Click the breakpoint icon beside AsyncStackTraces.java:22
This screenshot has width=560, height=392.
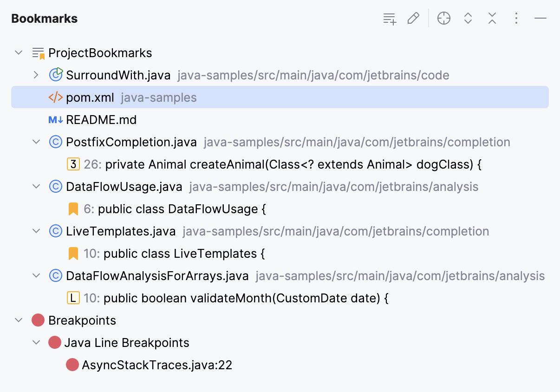(72, 365)
